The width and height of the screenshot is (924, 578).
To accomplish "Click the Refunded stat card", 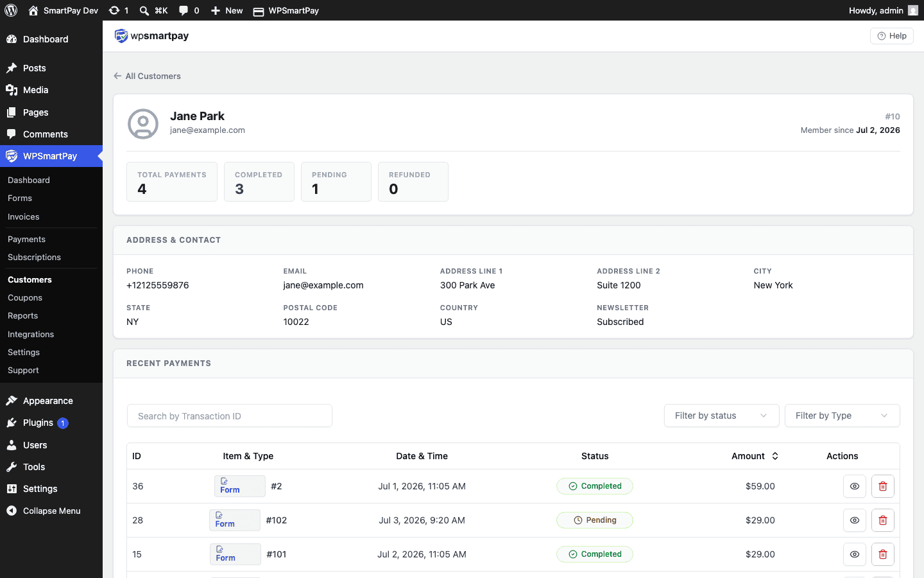I will (x=413, y=182).
